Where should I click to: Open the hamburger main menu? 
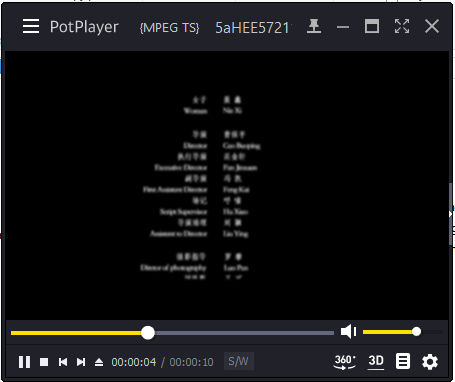pos(31,26)
